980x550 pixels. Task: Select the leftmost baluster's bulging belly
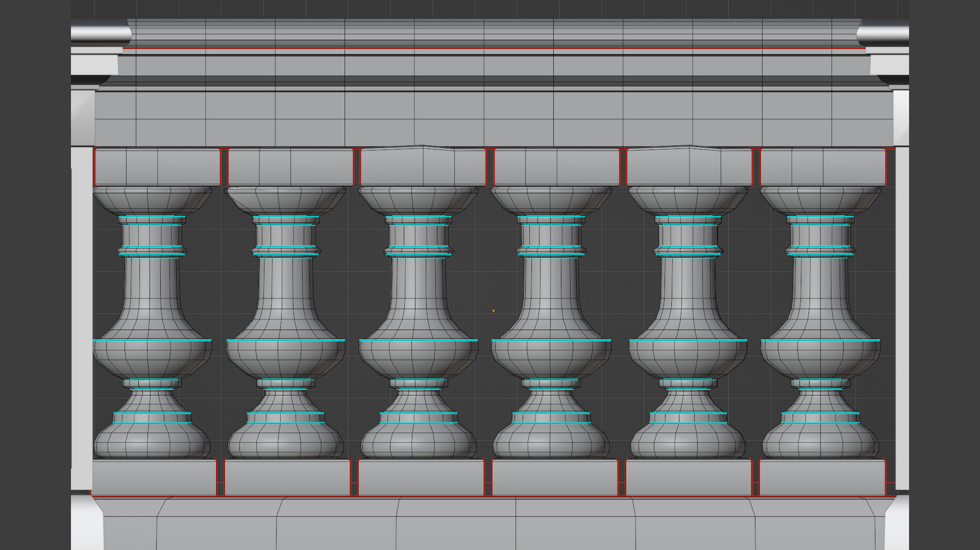(x=152, y=358)
